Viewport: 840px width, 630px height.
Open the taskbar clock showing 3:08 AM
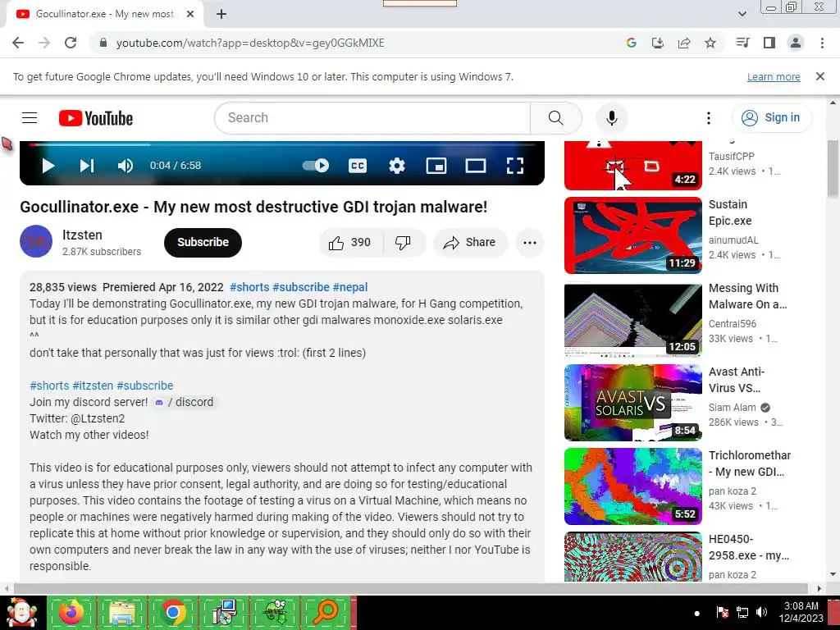[801, 612]
